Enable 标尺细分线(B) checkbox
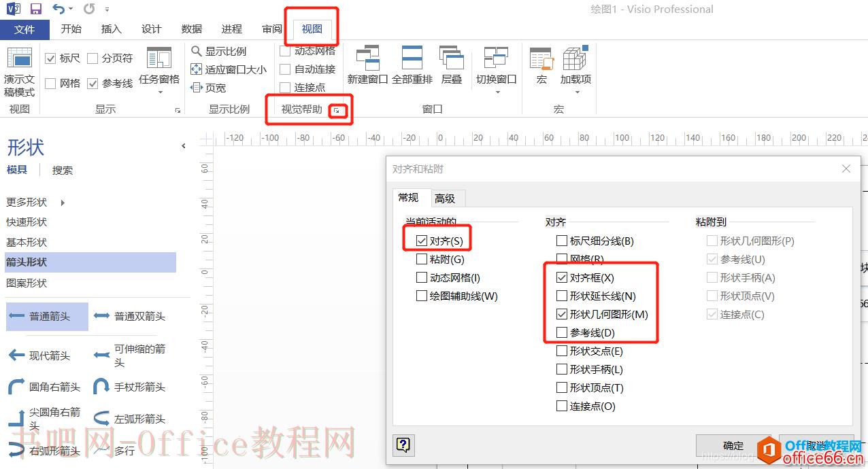This screenshot has height=469, width=868. tap(562, 241)
